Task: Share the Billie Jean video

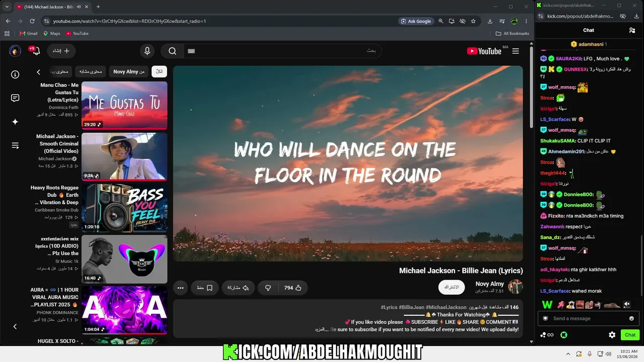Action: coord(238,288)
